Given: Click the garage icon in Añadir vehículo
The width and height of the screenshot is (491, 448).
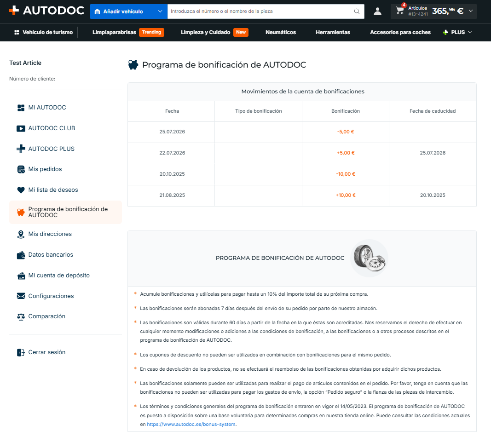Looking at the screenshot, I should (x=98, y=11).
